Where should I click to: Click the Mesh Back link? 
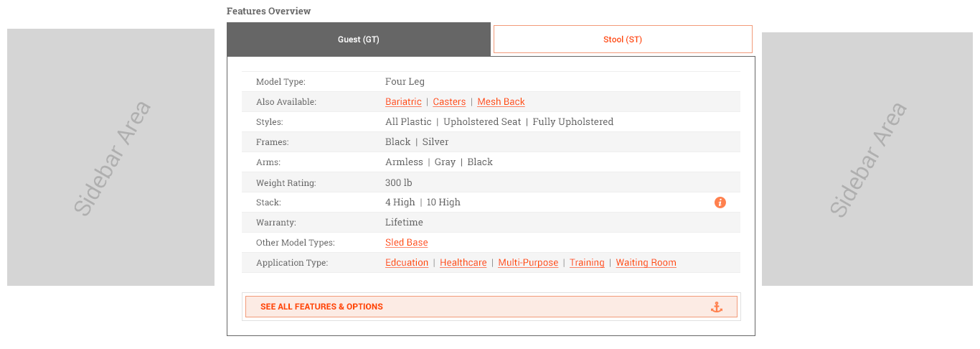point(501,102)
